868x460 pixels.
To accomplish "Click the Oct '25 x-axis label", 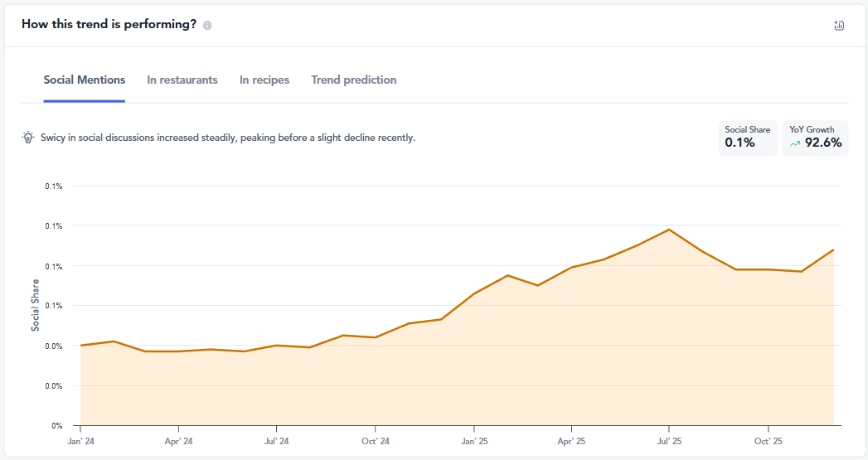I will pyautogui.click(x=768, y=441).
